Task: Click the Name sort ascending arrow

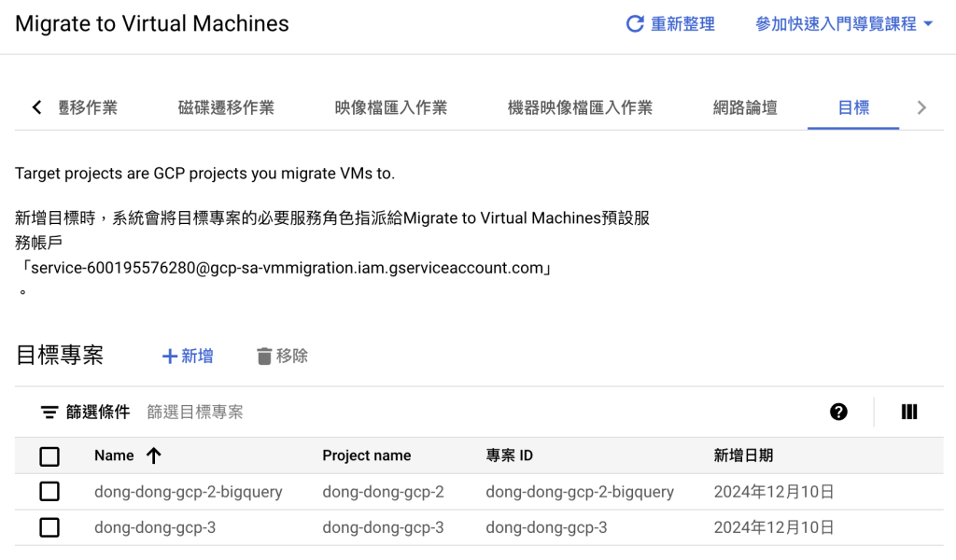Action: point(154,455)
